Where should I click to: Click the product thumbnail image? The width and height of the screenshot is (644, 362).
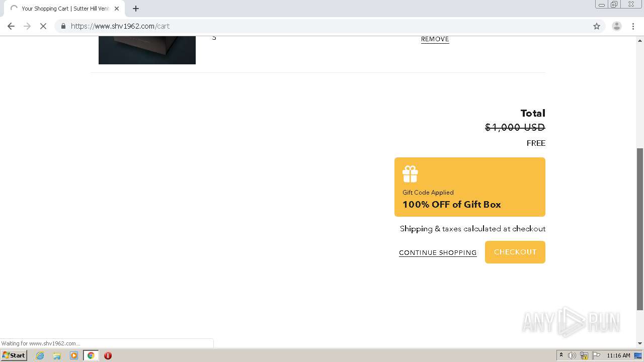click(147, 50)
